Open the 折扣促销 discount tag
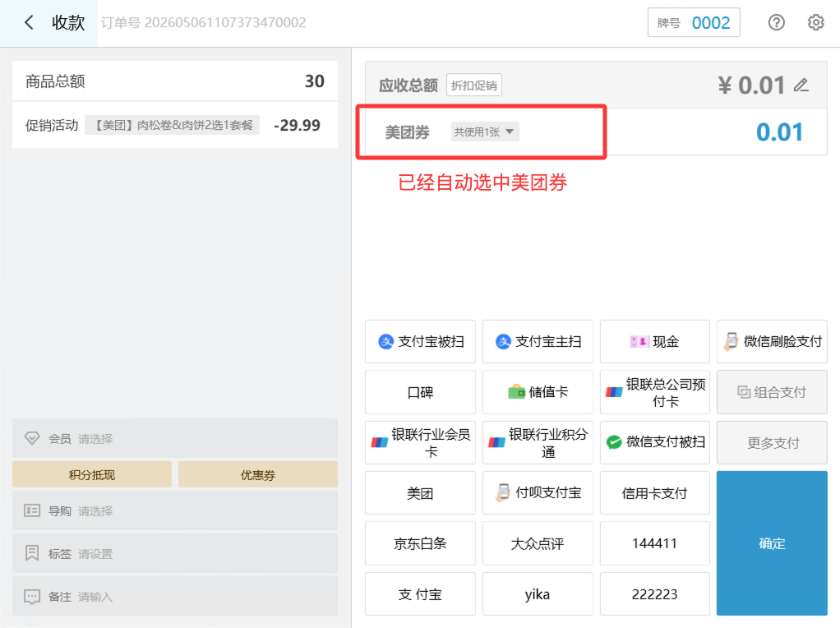Viewport: 840px width, 628px height. pos(474,85)
